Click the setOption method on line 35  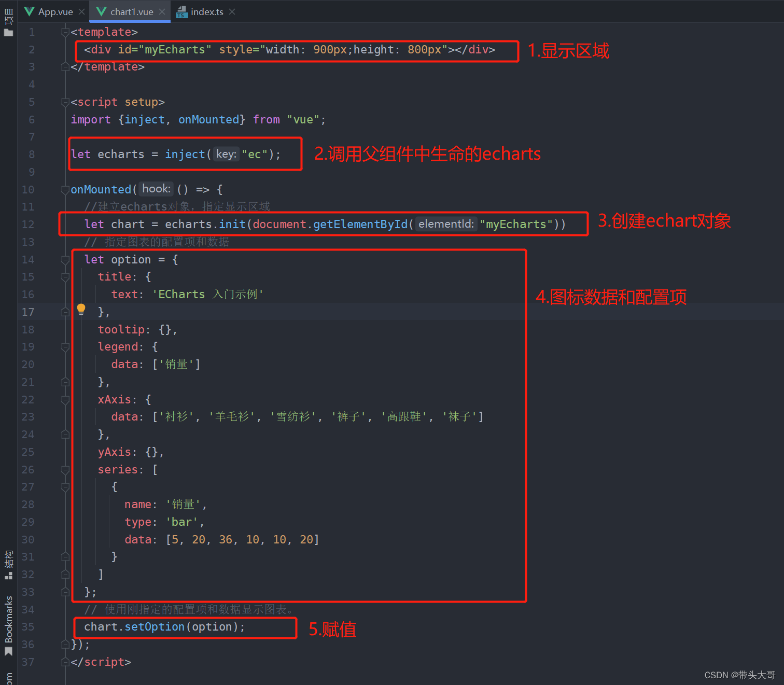[x=155, y=627]
